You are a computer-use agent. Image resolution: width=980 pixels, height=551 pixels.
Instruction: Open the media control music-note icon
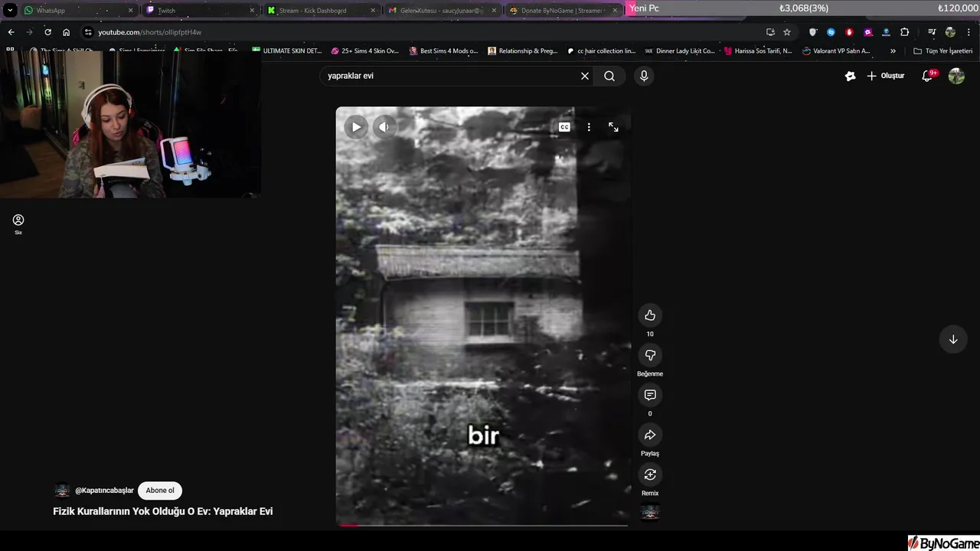click(x=932, y=32)
